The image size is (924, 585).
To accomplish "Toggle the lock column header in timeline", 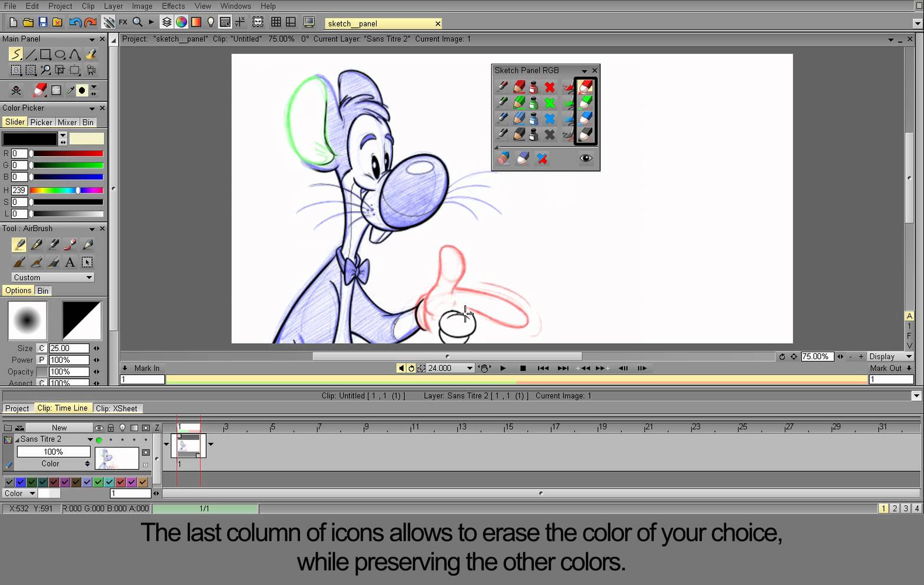I will click(x=111, y=428).
